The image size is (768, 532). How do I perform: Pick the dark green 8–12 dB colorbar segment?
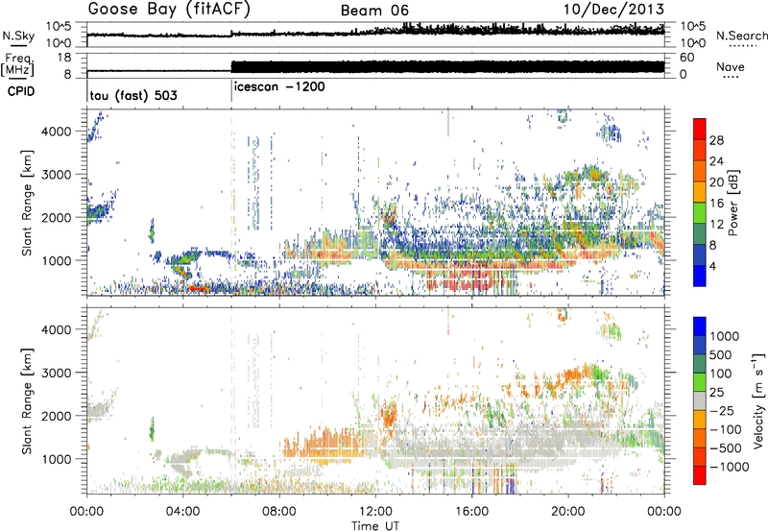click(x=700, y=234)
